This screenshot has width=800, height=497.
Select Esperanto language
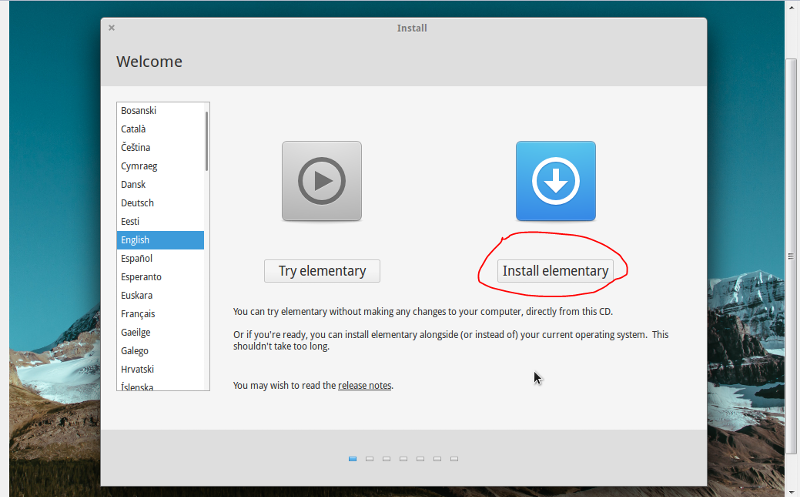[x=160, y=277]
